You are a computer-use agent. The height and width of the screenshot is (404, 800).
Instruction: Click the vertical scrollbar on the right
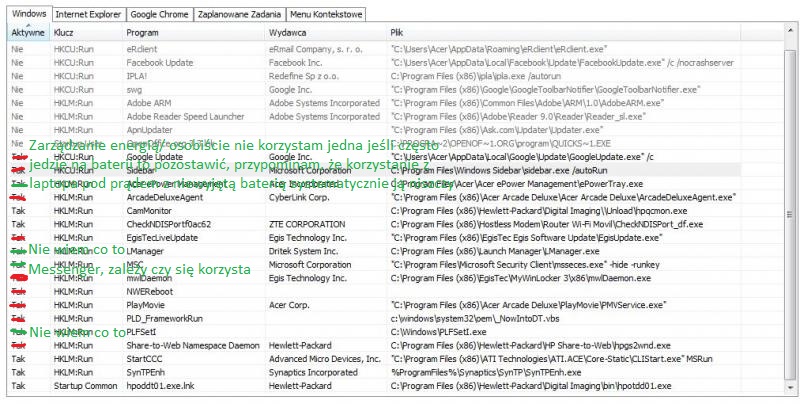[792, 200]
